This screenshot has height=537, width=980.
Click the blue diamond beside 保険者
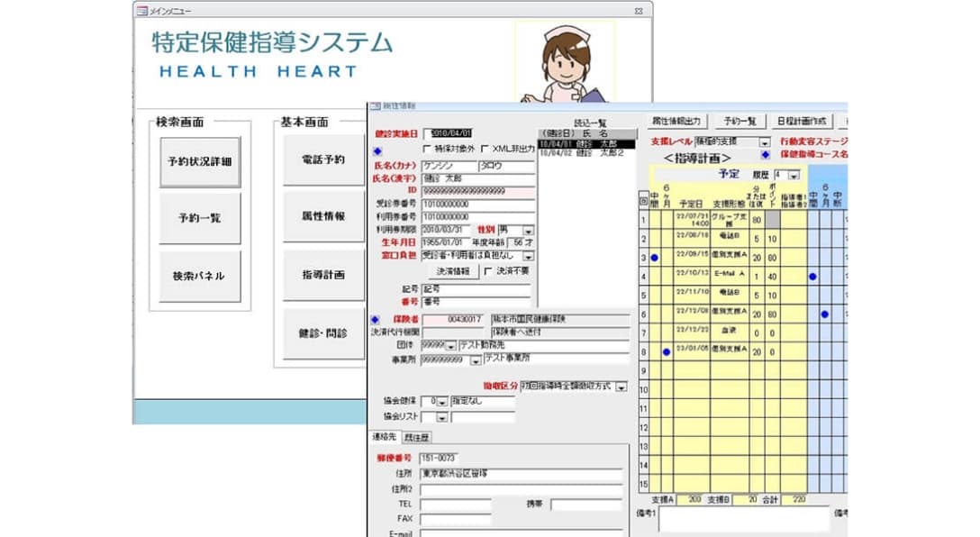(x=376, y=319)
